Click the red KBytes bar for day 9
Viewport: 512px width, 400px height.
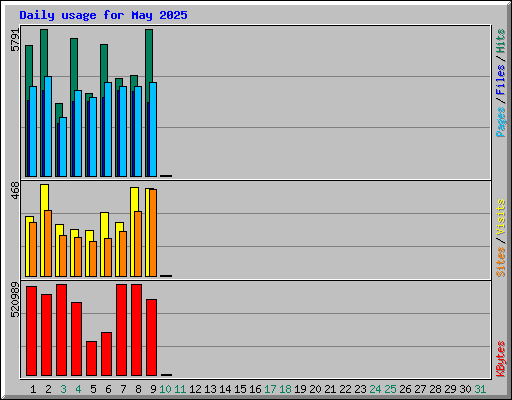pyautogui.click(x=151, y=337)
